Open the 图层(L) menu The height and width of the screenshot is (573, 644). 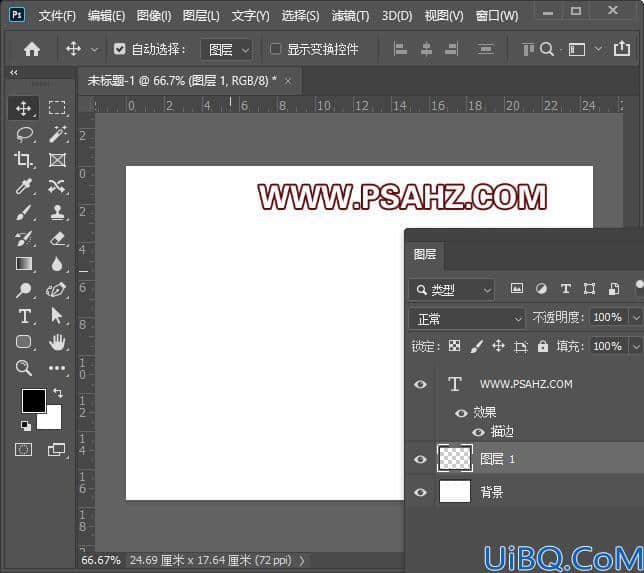coord(201,16)
